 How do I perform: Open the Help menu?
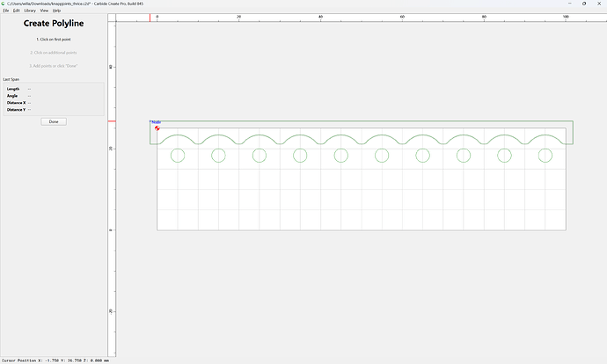point(56,11)
